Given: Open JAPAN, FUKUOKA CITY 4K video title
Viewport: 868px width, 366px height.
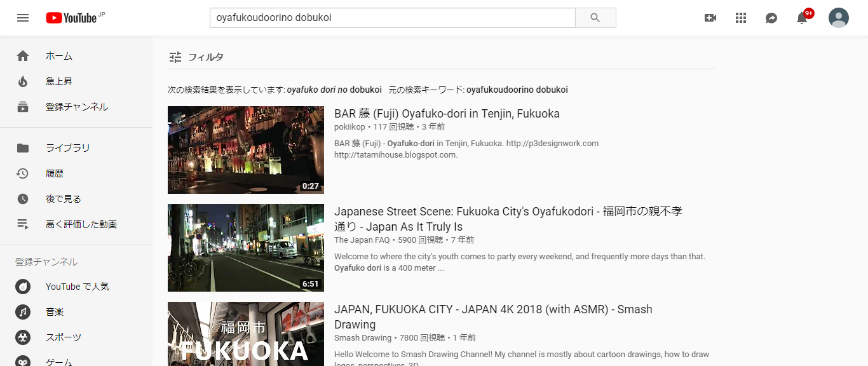Looking at the screenshot, I should pos(493,317).
